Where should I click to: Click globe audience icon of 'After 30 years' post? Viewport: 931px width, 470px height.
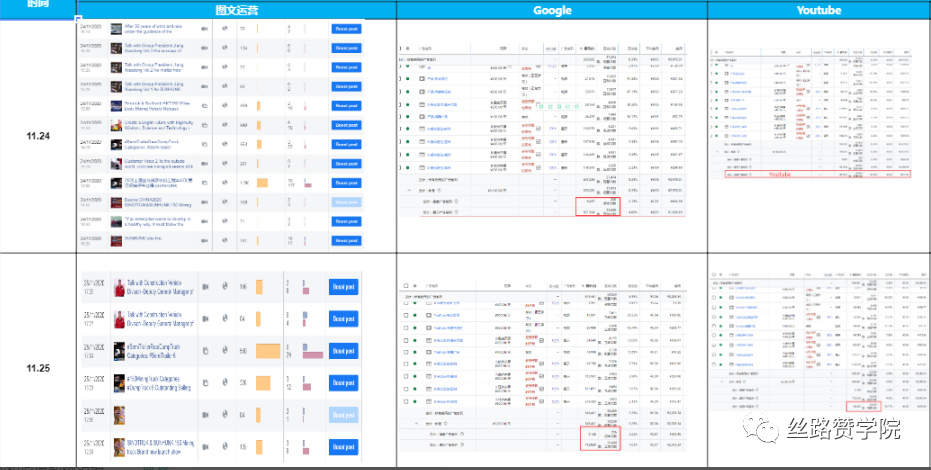pos(224,28)
